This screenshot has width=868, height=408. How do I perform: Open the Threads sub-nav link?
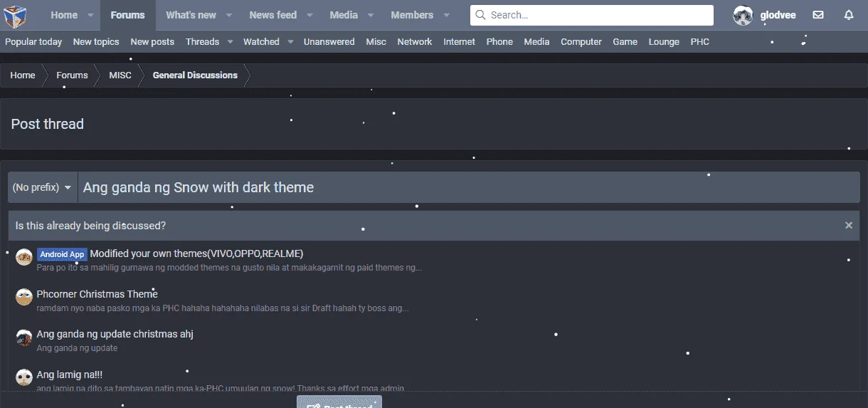coord(202,42)
